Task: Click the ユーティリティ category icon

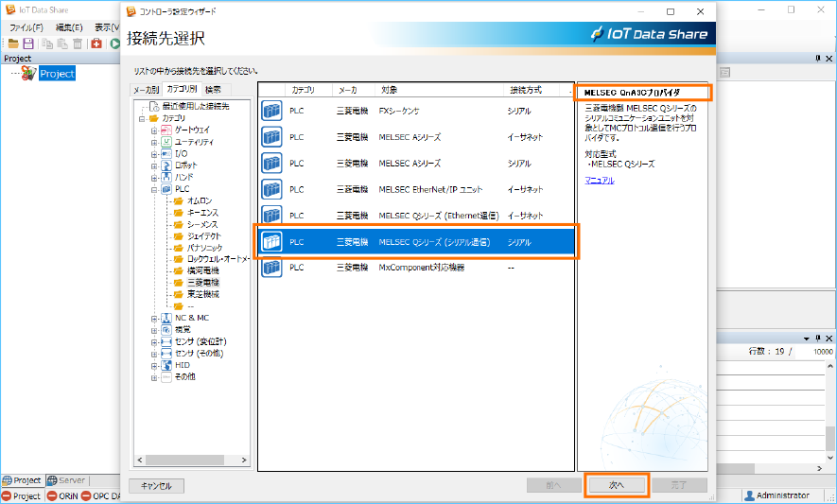Action: point(166,142)
